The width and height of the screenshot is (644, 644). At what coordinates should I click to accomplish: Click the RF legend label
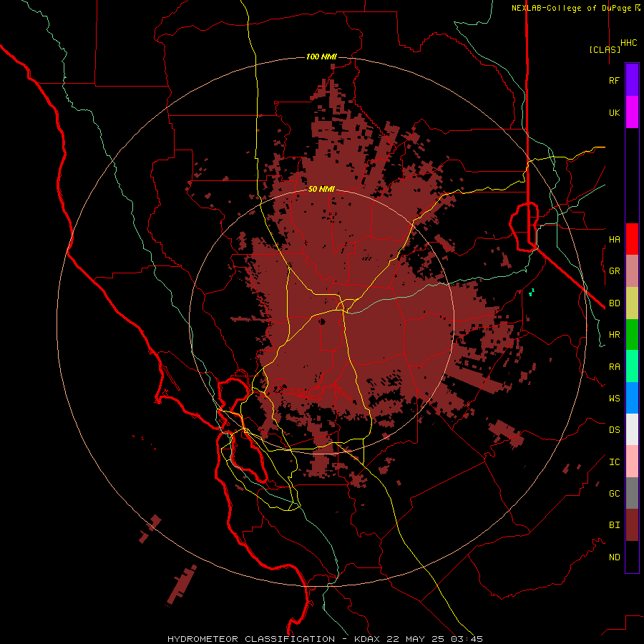(x=614, y=80)
